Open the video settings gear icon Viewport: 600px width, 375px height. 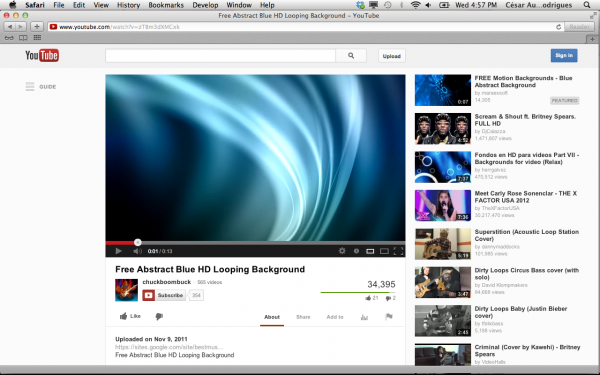click(x=342, y=251)
